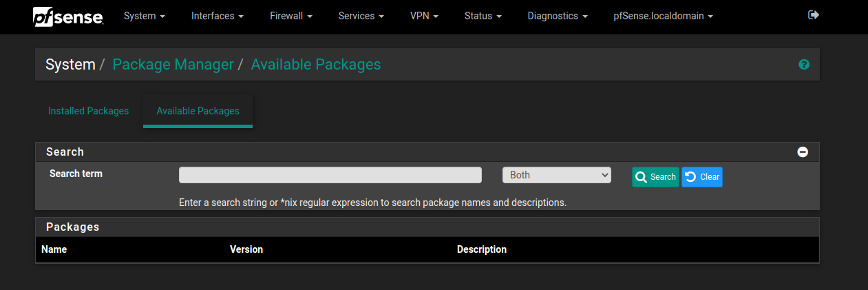This screenshot has width=868, height=290.
Task: Select the Available Packages tab
Action: [198, 111]
